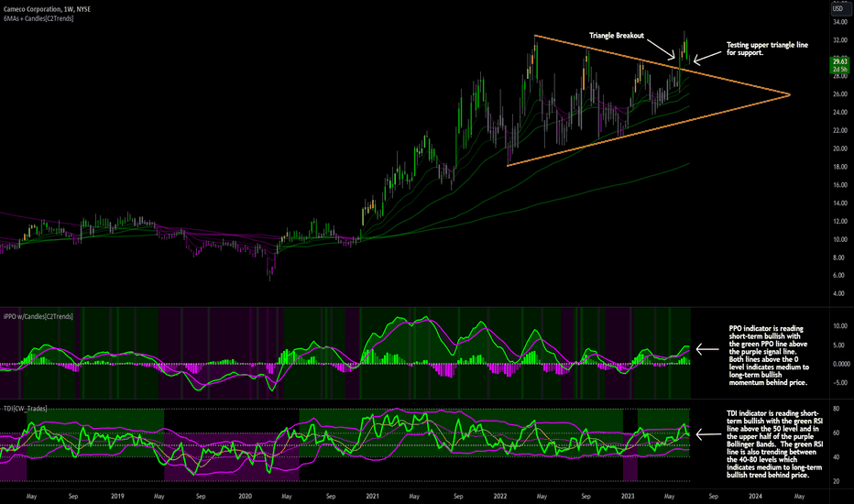Click the 2020 label on time axis
854x504 pixels.
pyautogui.click(x=245, y=497)
